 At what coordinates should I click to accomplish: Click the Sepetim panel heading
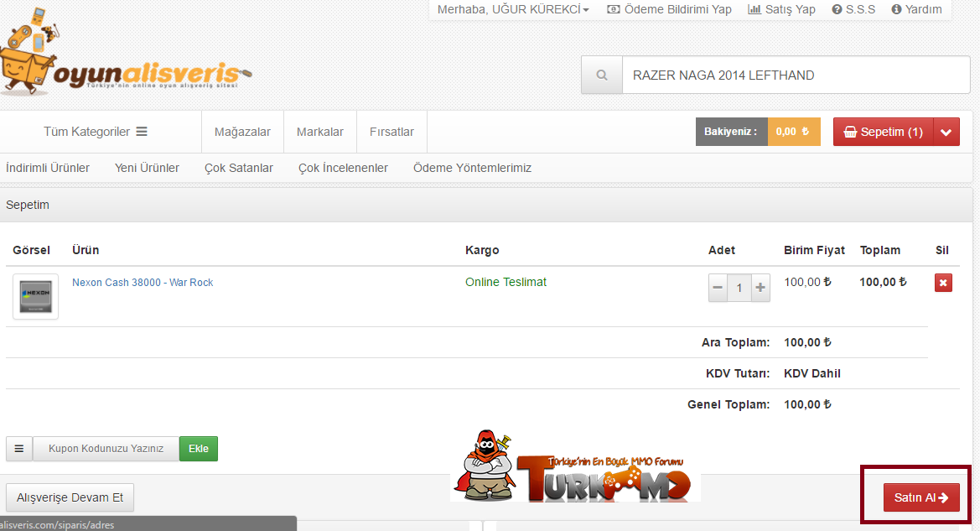pyautogui.click(x=28, y=206)
